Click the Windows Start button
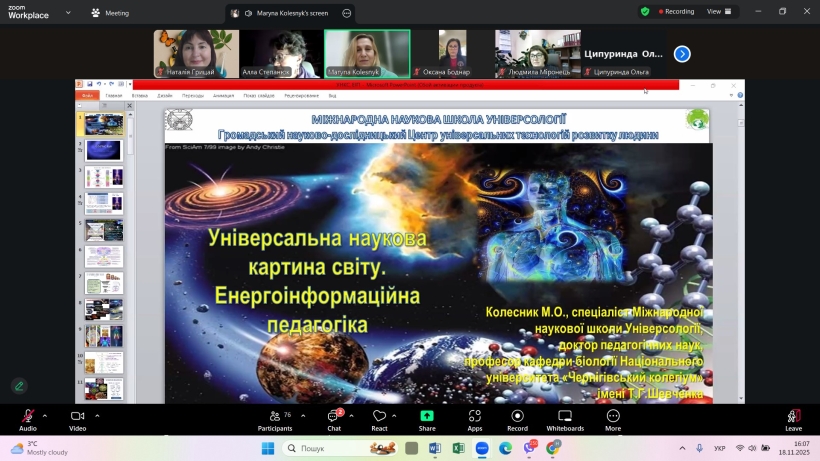 click(x=268, y=448)
